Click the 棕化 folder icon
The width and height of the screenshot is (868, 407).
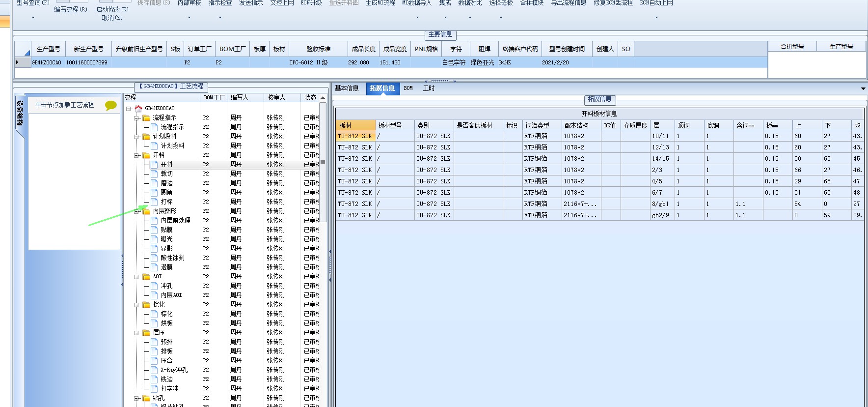(146, 304)
